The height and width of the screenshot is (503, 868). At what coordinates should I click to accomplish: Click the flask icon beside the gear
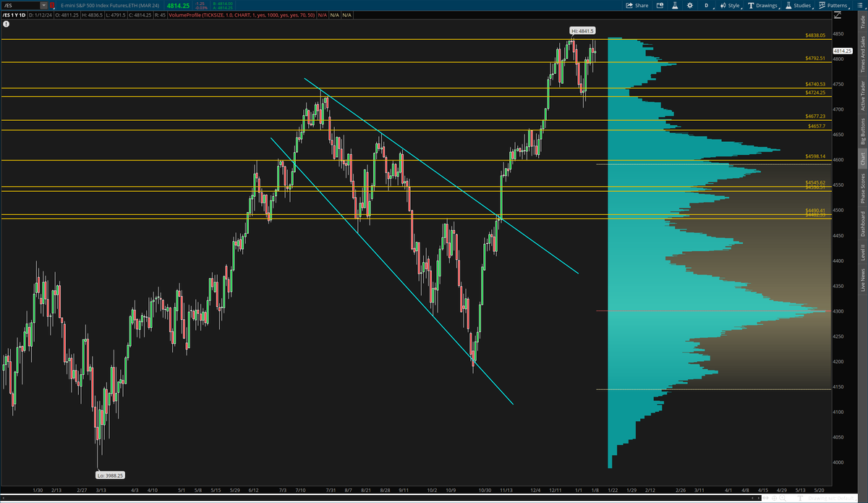click(674, 5)
